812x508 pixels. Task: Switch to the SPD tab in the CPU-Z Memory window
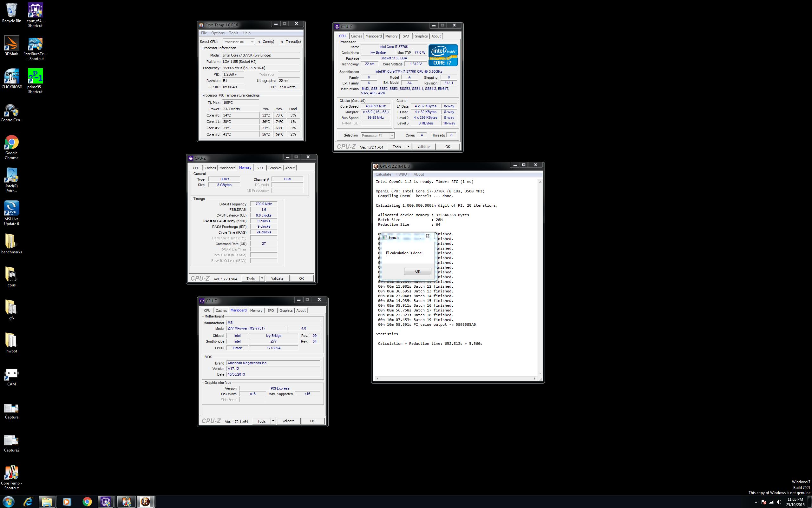(x=260, y=168)
